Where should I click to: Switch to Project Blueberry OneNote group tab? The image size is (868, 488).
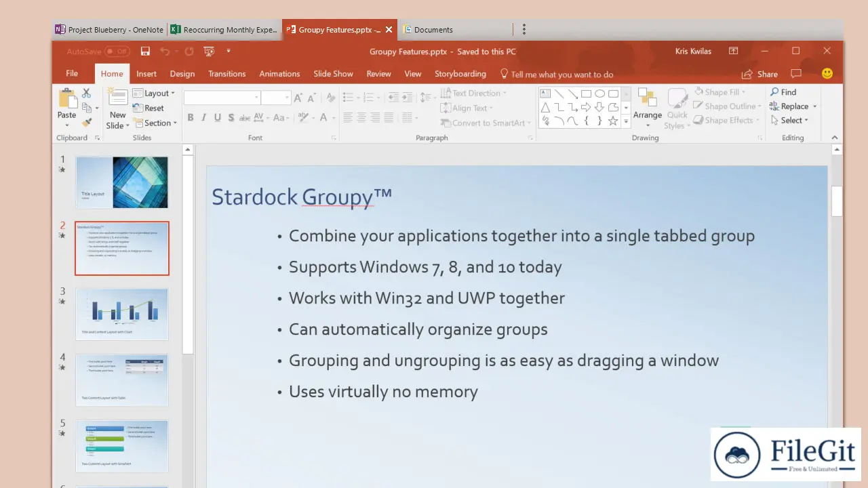(110, 29)
